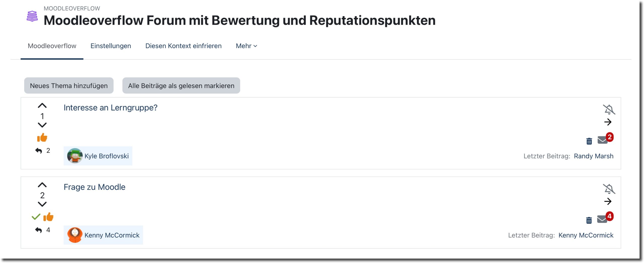This screenshot has height=263, width=644.
Task: Click the orange thumbs-up icon in Lerngruppe topic
Action: pyautogui.click(x=42, y=138)
